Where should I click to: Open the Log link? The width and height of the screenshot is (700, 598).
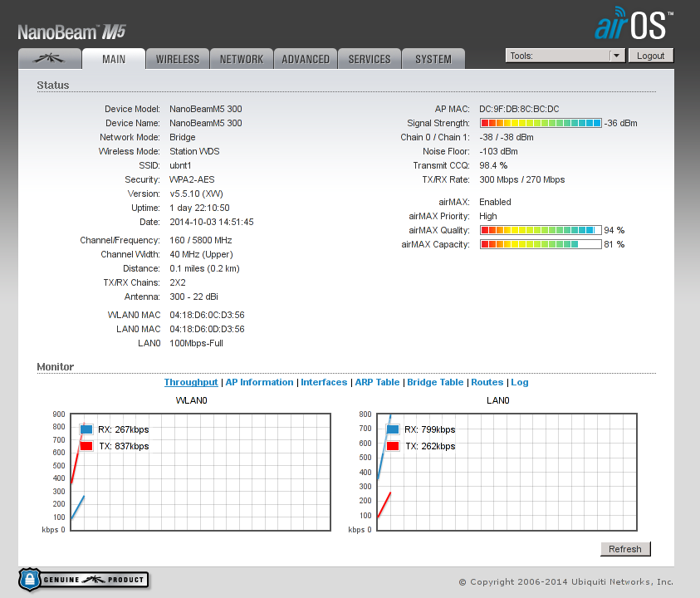520,382
